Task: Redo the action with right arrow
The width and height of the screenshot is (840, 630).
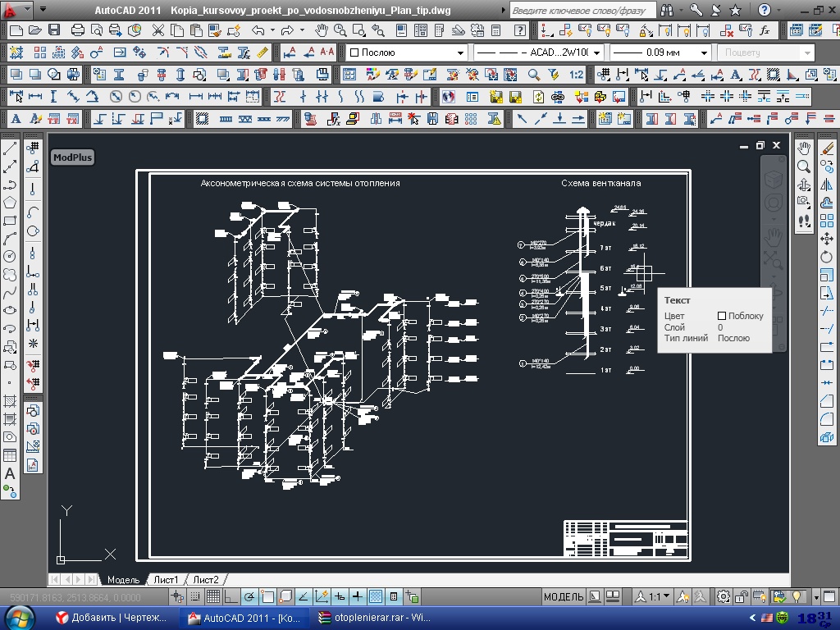Action: pyautogui.click(x=288, y=30)
